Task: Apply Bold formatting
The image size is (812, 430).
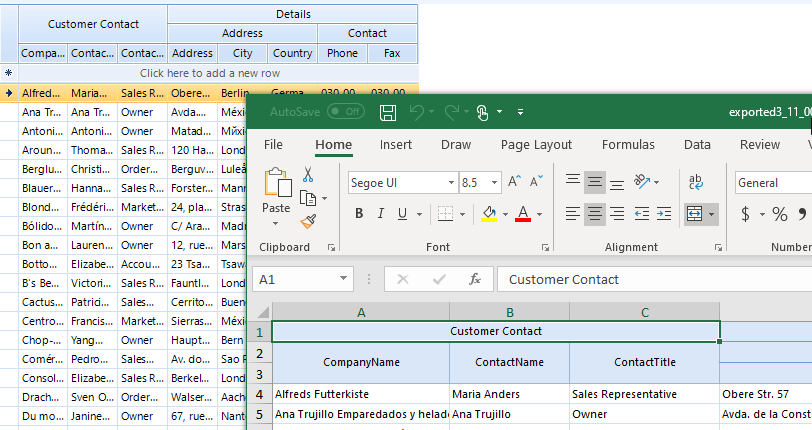Action: [x=358, y=214]
